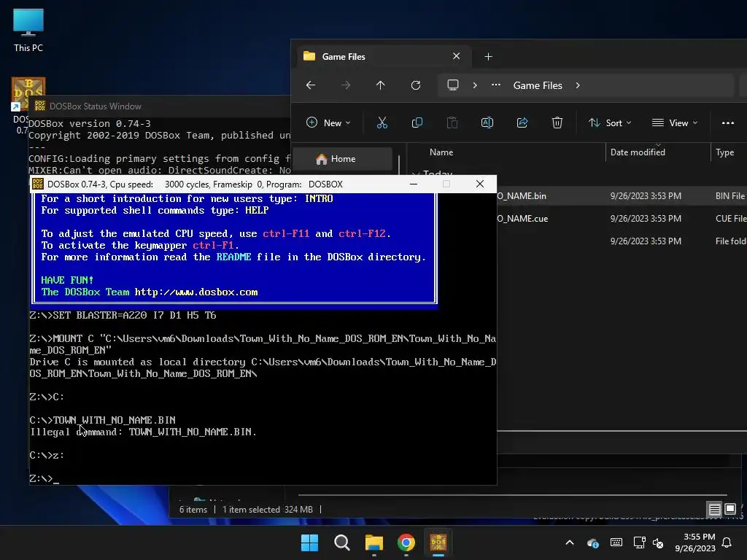Click the network display tray icon
Screen dimensions: 747x560
(639, 542)
